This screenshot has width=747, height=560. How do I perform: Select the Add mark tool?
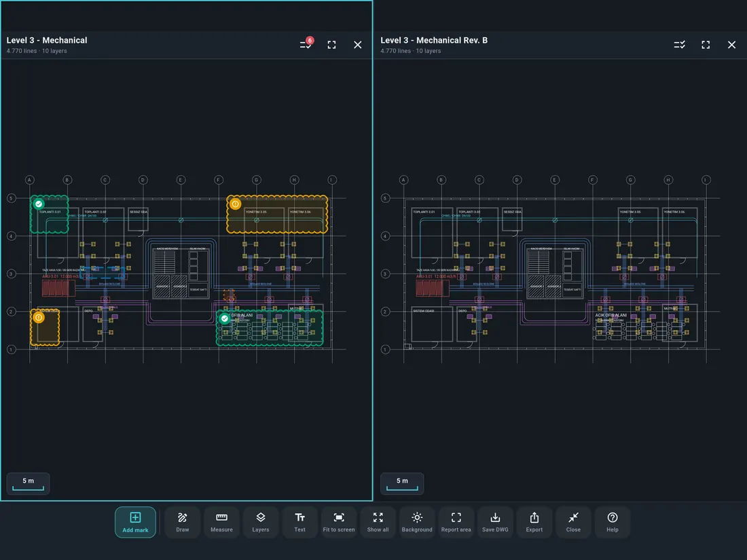pyautogui.click(x=135, y=523)
